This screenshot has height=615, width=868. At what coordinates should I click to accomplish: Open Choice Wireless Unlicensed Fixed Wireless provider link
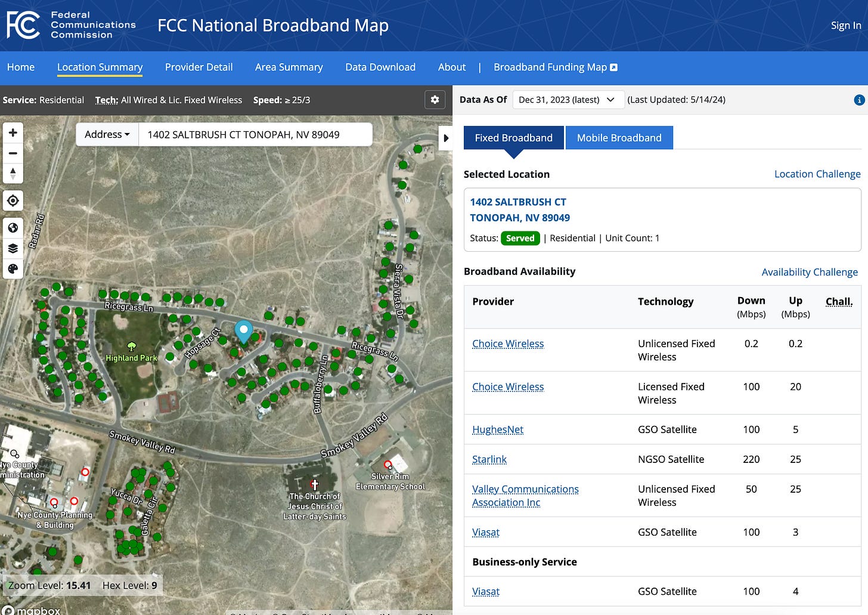pyautogui.click(x=508, y=344)
